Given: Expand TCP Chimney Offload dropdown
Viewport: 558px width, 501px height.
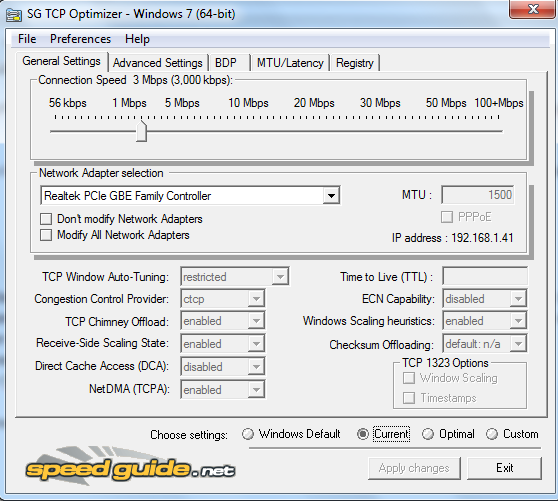Looking at the screenshot, I should pyautogui.click(x=256, y=321).
